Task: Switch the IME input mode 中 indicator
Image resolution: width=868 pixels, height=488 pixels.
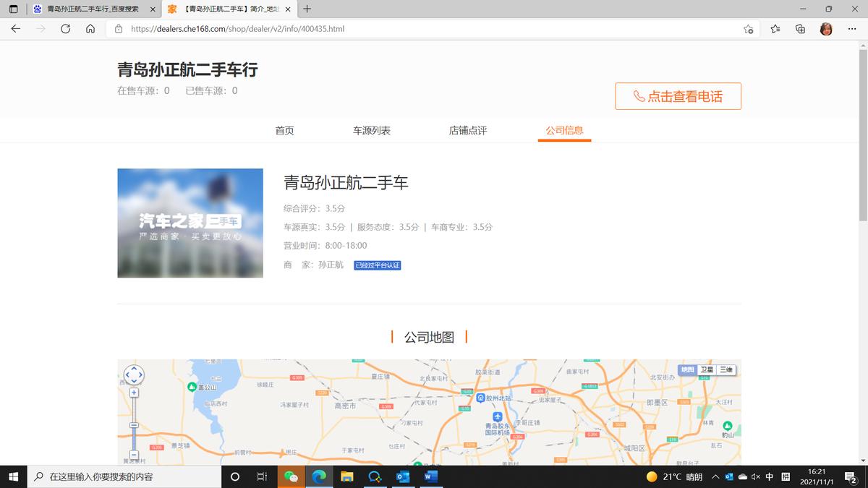Action: pyautogui.click(x=769, y=476)
